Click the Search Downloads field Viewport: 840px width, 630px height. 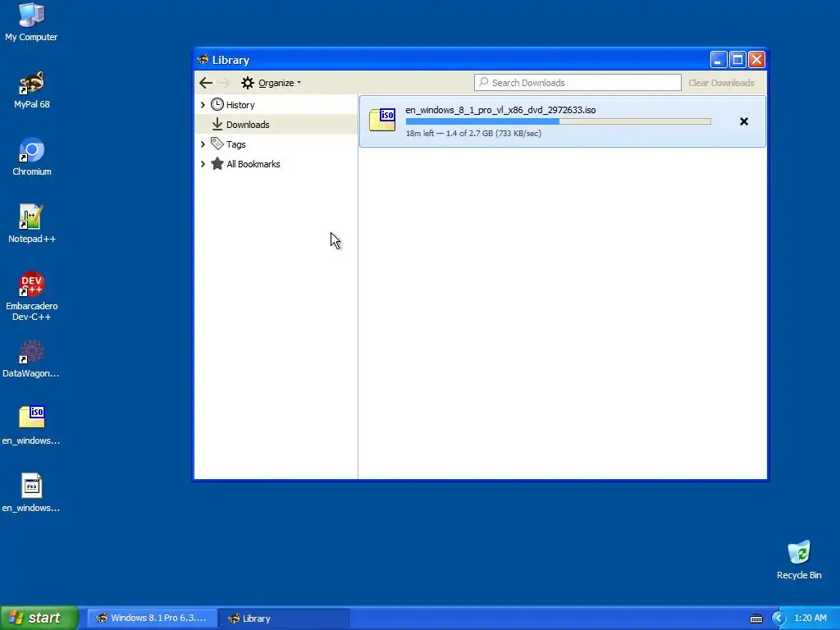tap(577, 83)
